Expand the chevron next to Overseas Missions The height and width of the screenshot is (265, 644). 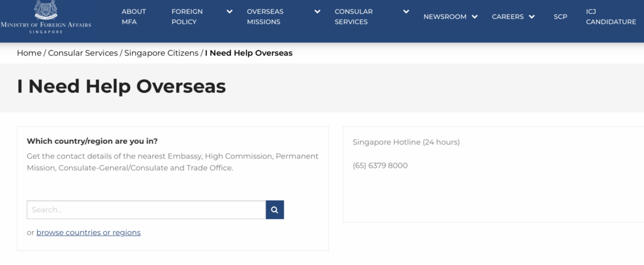click(318, 12)
